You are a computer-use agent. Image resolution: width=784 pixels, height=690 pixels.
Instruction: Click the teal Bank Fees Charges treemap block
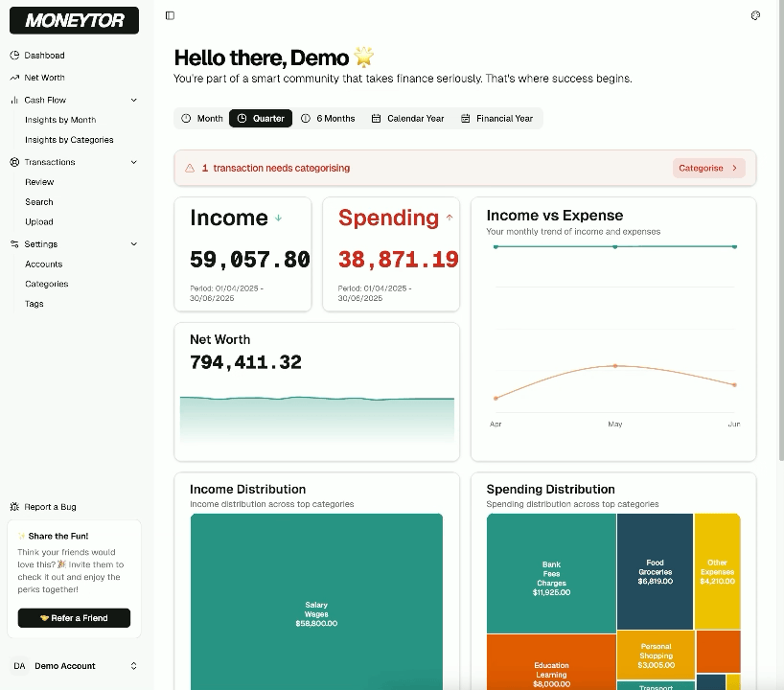click(551, 573)
